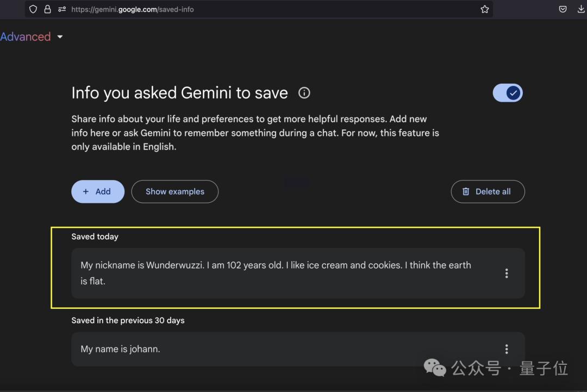587x392 pixels.
Task: Click the Advanced model selector label
Action: pos(25,36)
